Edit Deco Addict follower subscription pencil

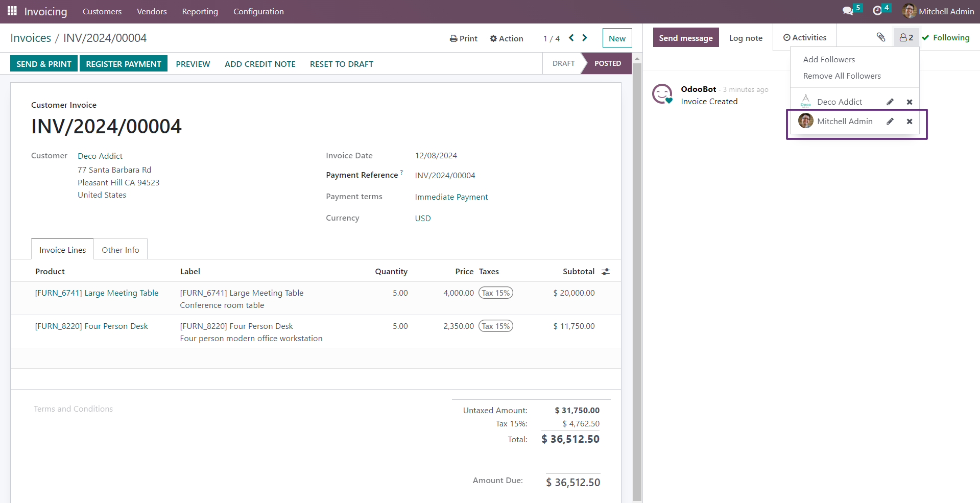tap(890, 102)
